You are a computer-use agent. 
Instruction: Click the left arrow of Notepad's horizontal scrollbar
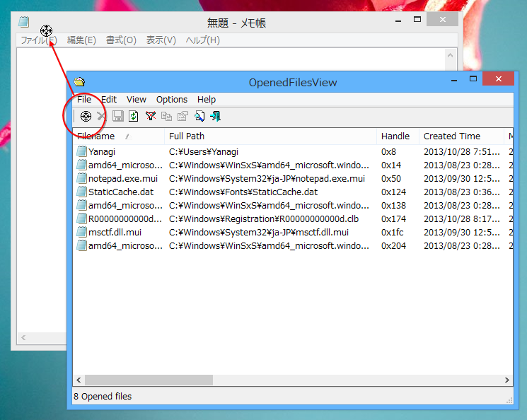tap(23, 337)
